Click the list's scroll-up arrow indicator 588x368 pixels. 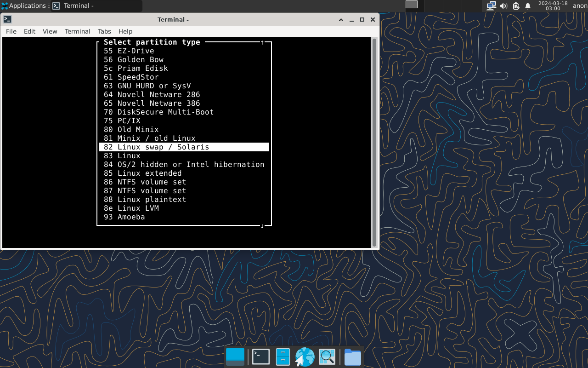262,42
